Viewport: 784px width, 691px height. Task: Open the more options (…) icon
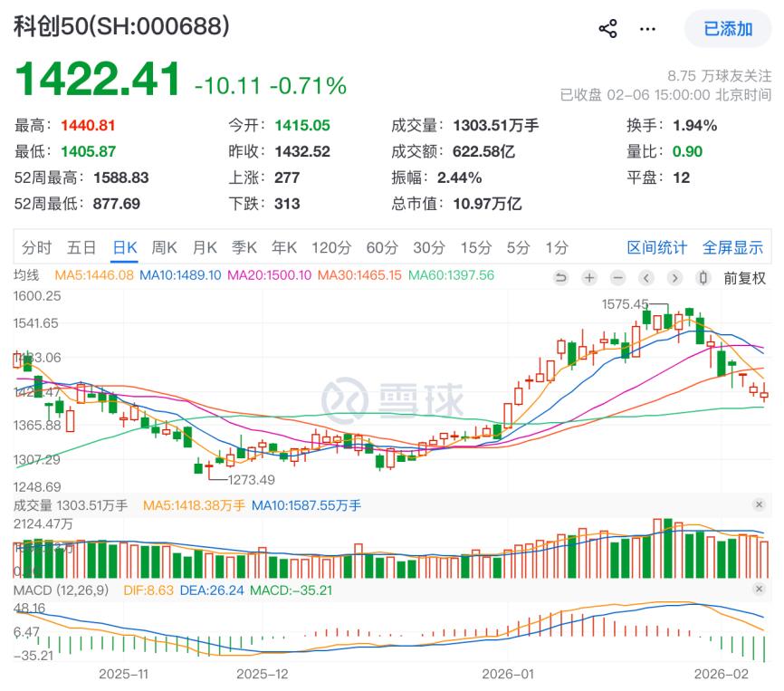647,29
